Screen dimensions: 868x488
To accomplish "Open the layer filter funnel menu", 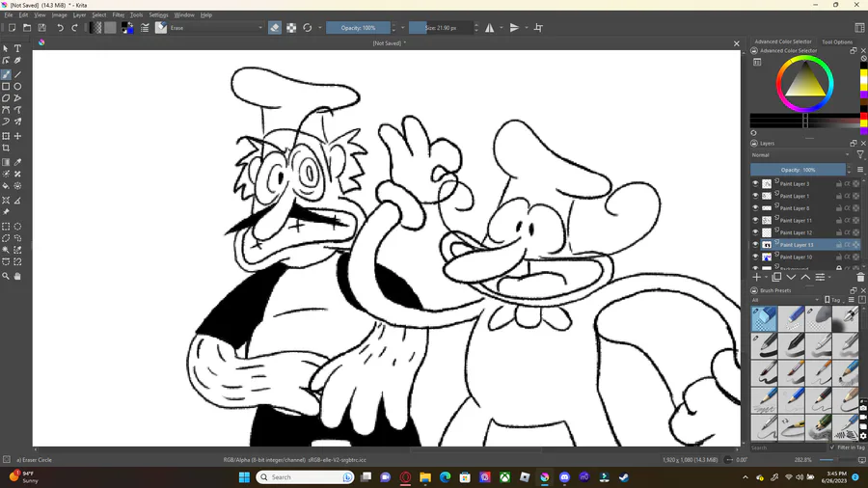I will point(859,155).
